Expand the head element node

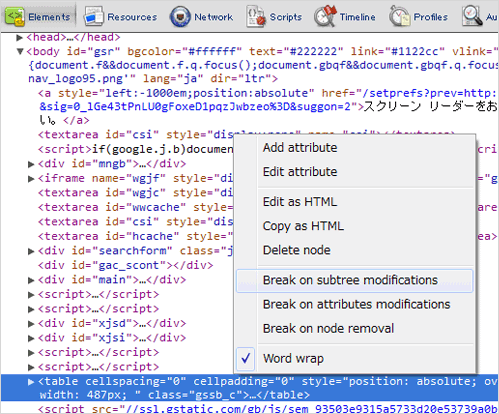pyautogui.click(x=19, y=37)
